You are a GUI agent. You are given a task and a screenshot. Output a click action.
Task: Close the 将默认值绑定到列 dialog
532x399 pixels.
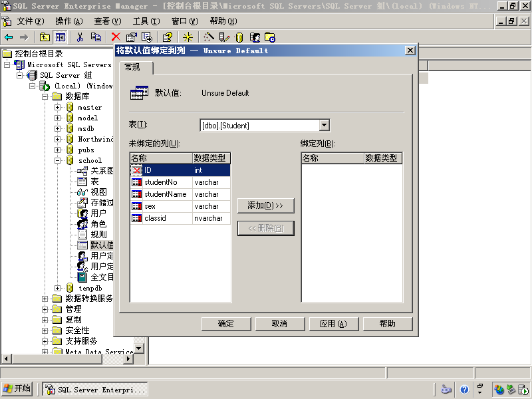[410, 51]
